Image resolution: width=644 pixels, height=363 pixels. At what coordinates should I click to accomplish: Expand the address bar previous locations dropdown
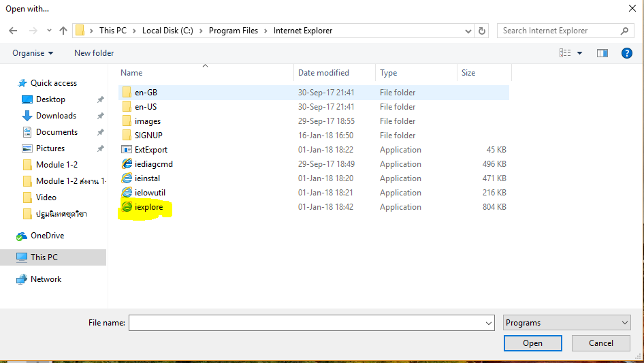click(x=468, y=31)
